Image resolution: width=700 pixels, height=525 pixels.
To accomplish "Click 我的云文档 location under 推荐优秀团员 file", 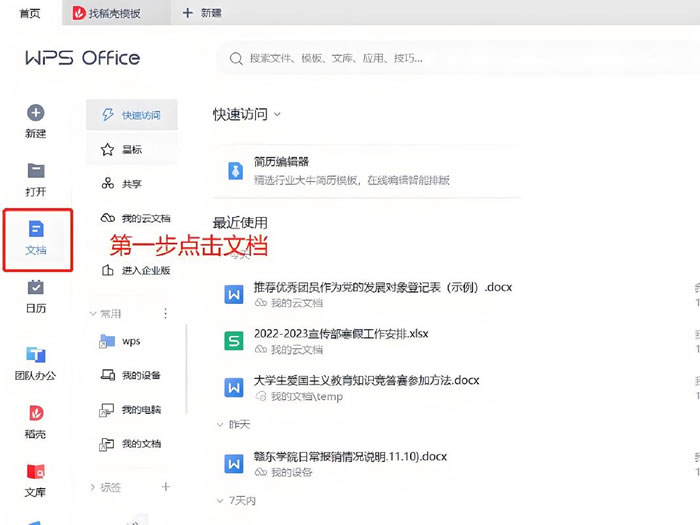I will 296,303.
